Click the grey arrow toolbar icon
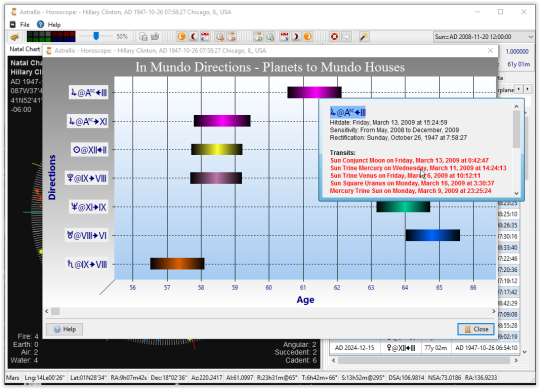The image size is (540, 389). (346, 36)
